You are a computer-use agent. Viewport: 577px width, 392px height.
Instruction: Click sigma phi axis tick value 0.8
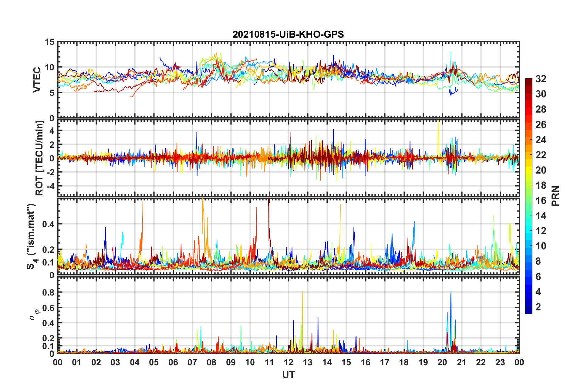coord(48,292)
